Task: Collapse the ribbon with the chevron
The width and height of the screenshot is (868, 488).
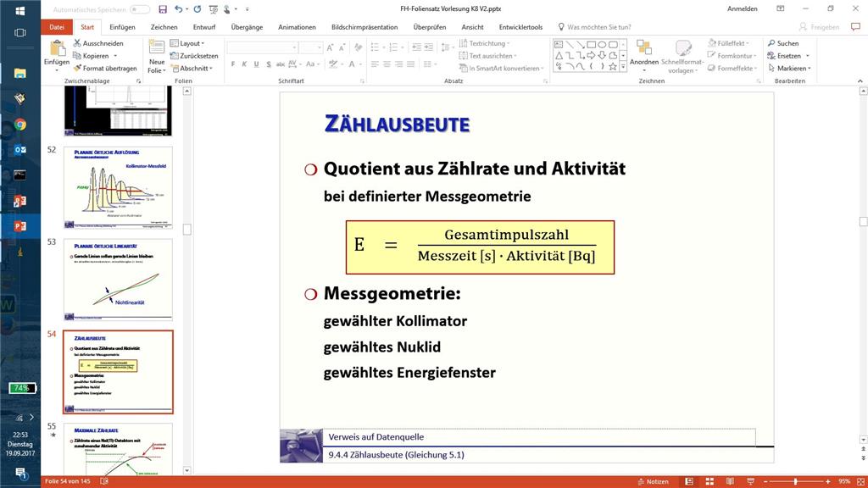Action: [860, 81]
